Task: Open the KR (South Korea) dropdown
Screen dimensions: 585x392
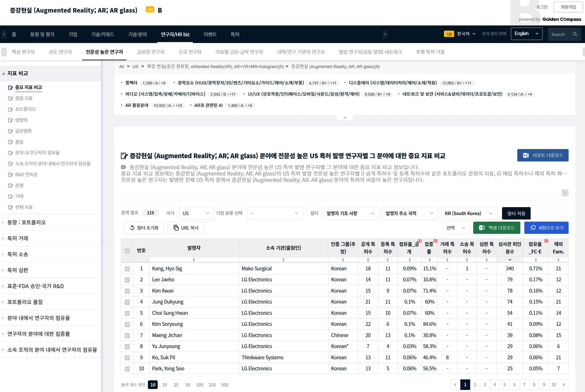Action: [469, 213]
